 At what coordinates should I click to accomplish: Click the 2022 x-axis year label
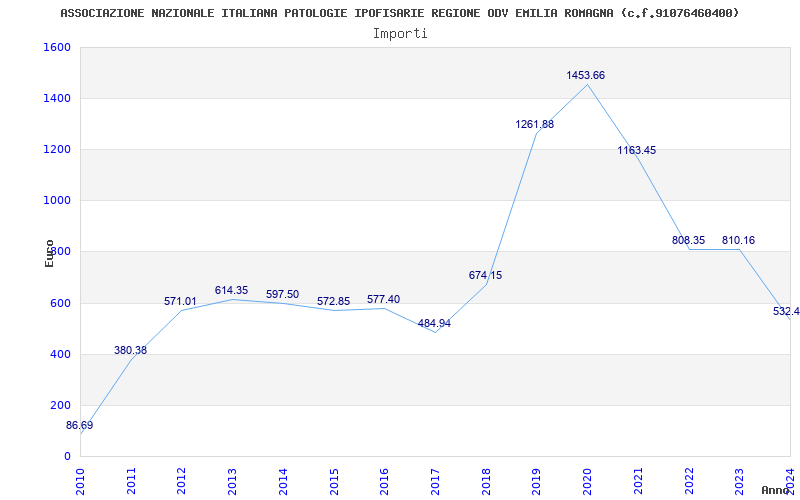[x=689, y=481]
